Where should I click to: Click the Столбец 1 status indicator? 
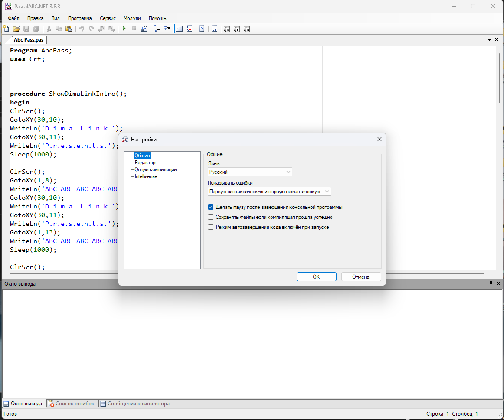[465, 414]
